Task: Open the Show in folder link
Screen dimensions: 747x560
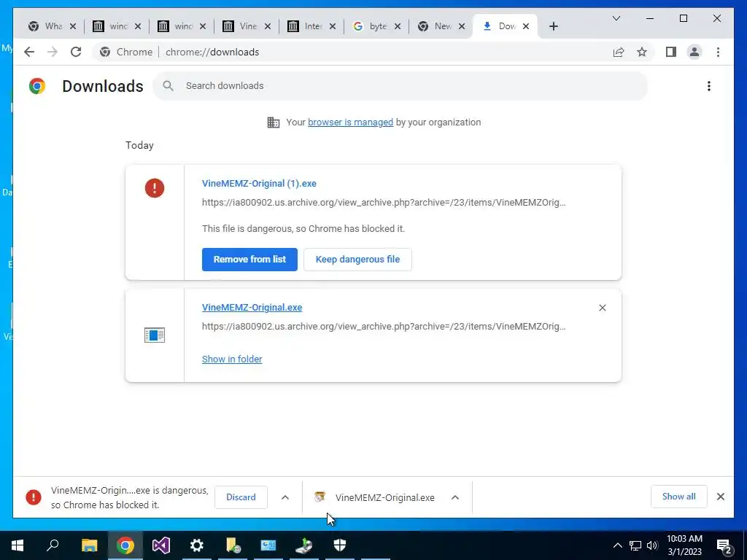Action: [x=232, y=359]
